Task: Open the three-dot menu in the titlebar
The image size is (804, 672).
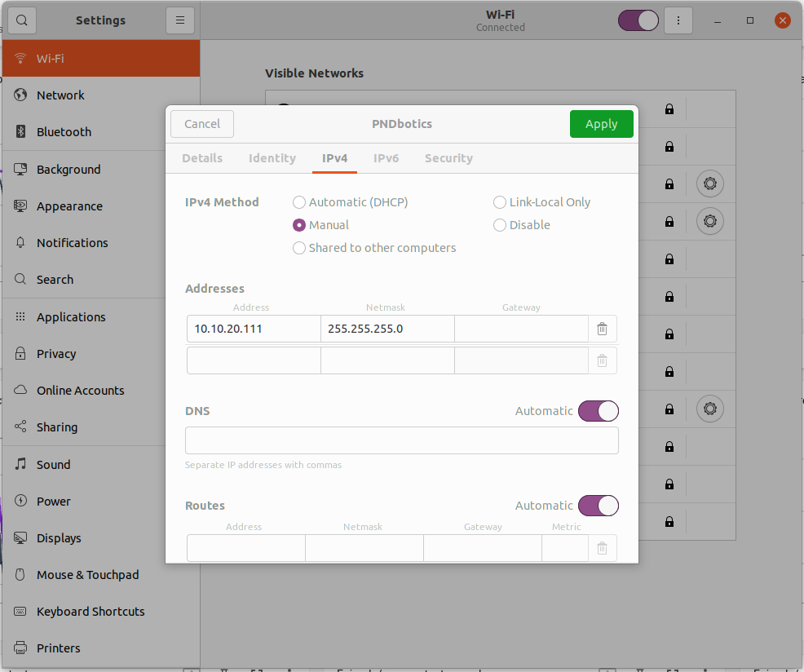Action: coord(678,20)
